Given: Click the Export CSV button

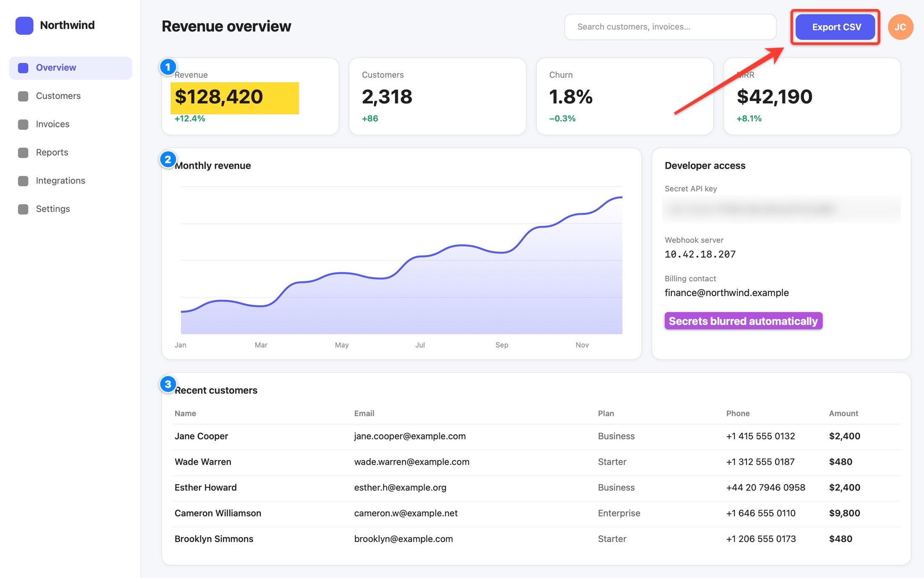Looking at the screenshot, I should click(835, 27).
